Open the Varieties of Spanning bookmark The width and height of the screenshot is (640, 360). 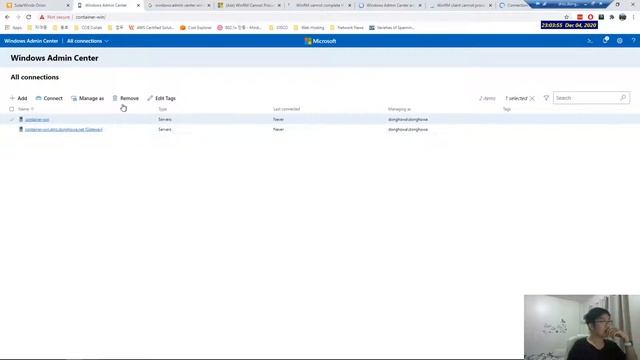tap(392, 28)
